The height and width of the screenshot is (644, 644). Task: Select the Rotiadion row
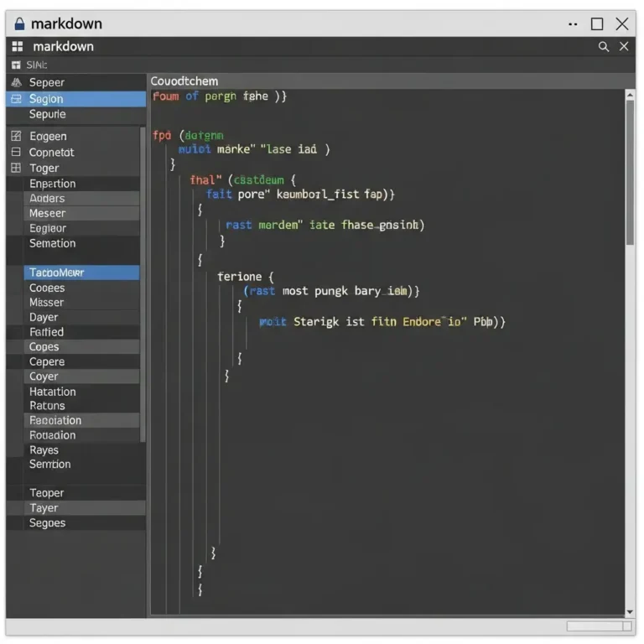pyautogui.click(x=81, y=435)
